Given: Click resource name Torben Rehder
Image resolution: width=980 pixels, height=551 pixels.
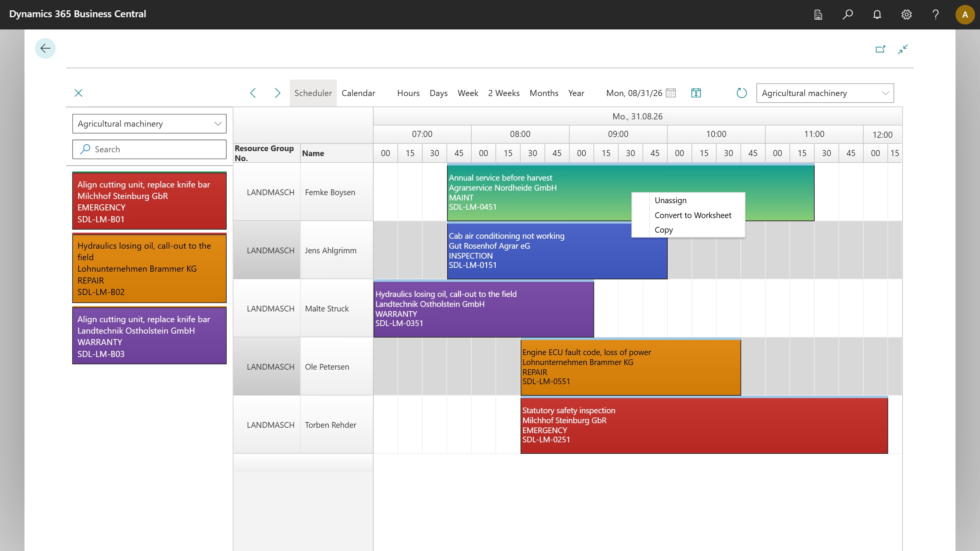Looking at the screenshot, I should coord(330,425).
